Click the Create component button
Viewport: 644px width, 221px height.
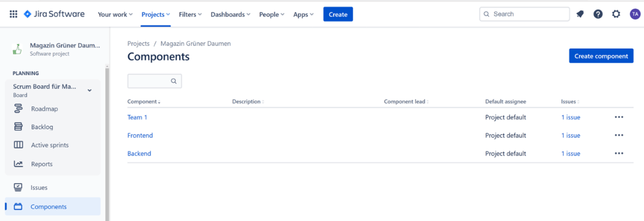(601, 56)
